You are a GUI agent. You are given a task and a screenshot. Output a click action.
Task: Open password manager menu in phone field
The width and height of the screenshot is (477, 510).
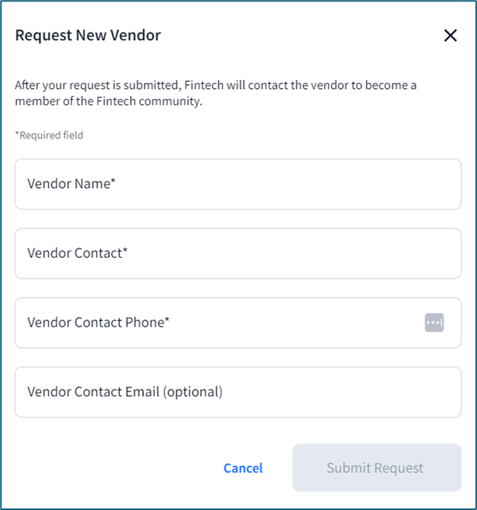pos(434,322)
